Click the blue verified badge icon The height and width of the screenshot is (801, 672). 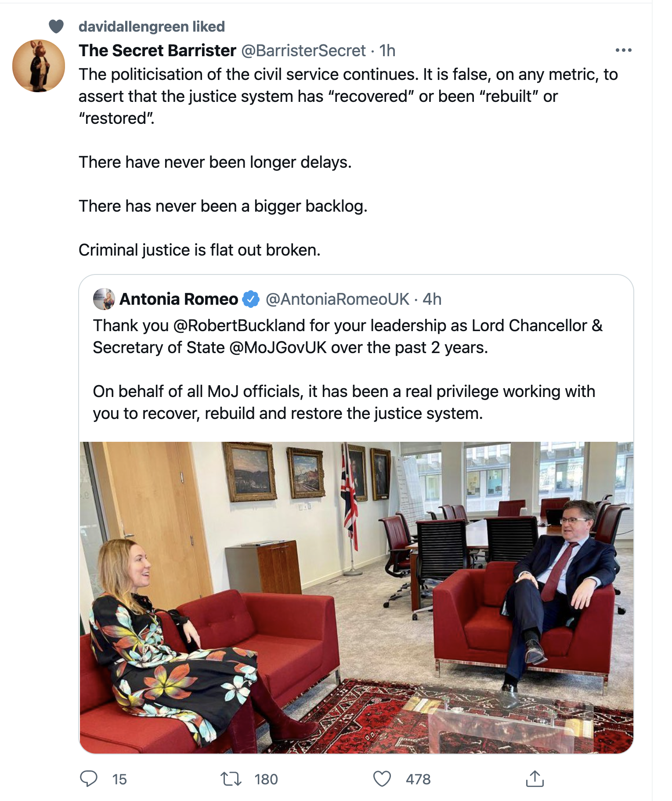coord(251,299)
